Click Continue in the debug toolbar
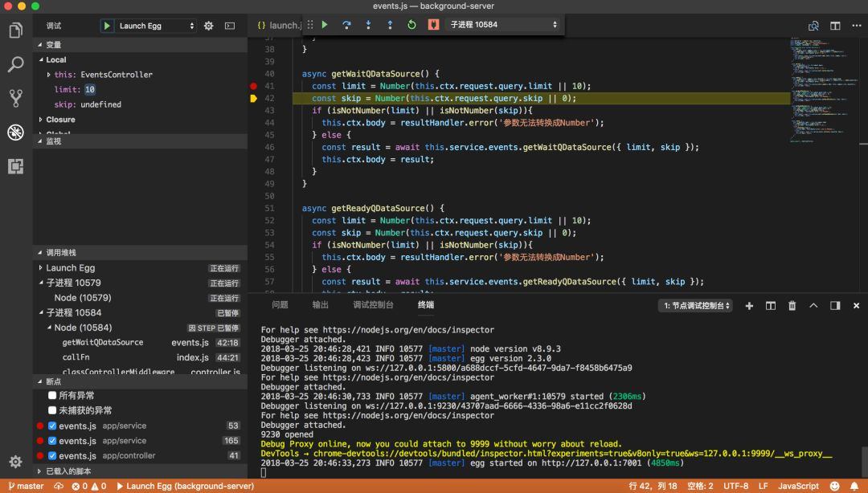Screen dimensions: 868x493 (325, 25)
